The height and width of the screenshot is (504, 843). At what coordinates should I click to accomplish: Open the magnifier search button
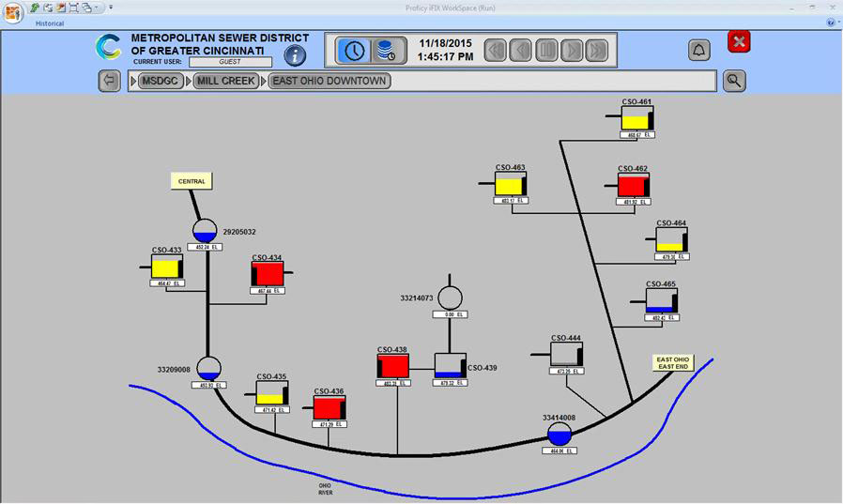click(x=734, y=81)
